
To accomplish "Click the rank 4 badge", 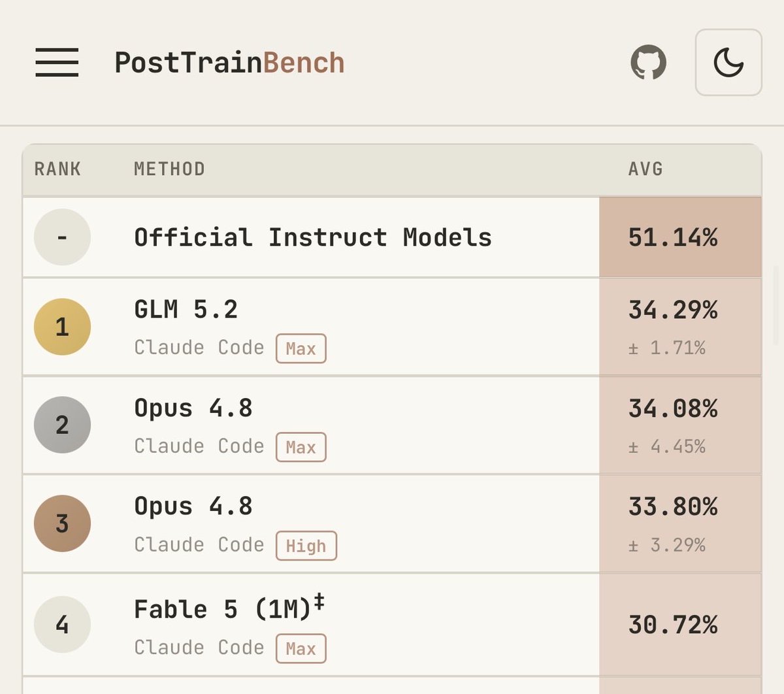I will tap(62, 625).
